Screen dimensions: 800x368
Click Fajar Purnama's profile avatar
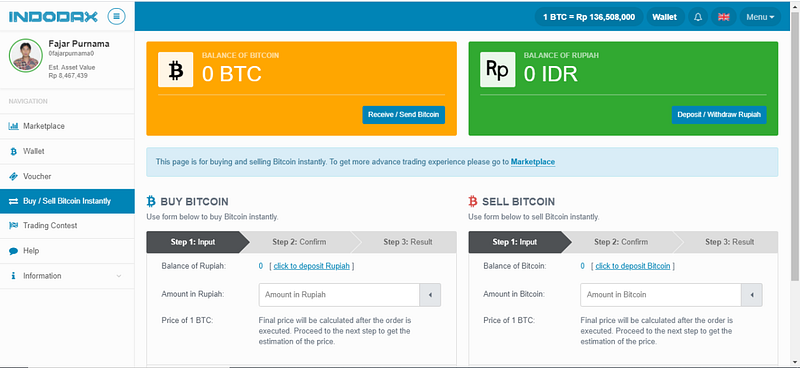[26, 55]
